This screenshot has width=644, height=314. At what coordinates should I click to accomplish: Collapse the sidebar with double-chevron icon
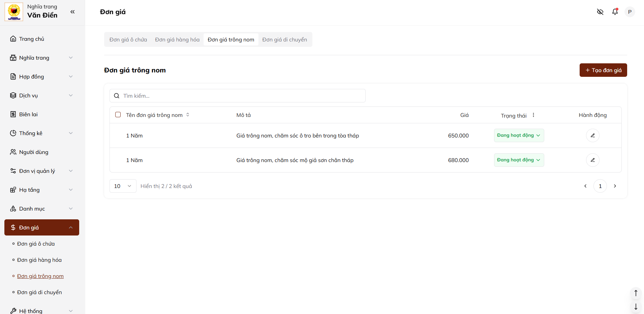pyautogui.click(x=72, y=12)
